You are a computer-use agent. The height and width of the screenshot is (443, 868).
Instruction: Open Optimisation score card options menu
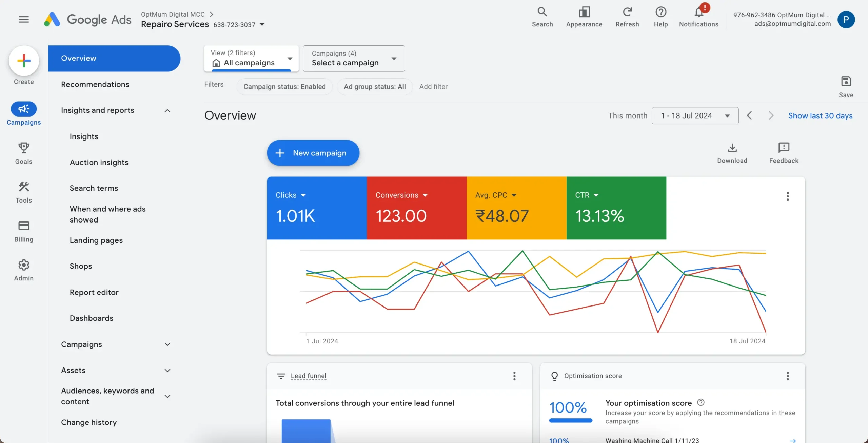click(x=787, y=376)
